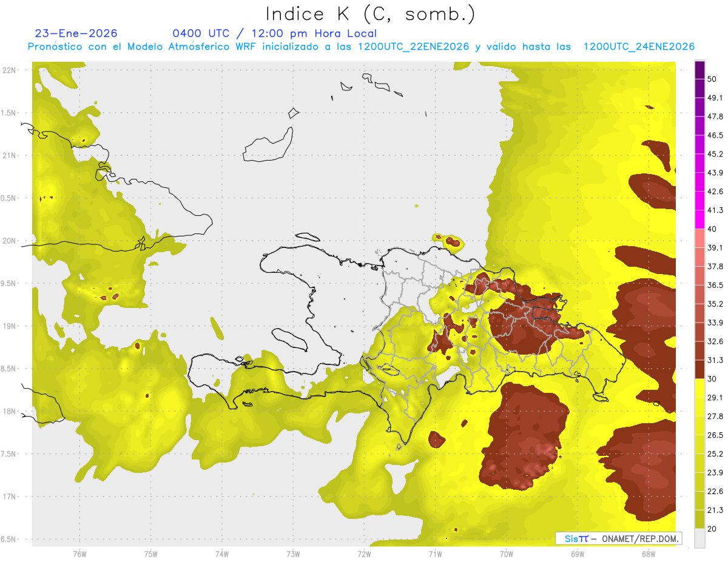This screenshot has width=728, height=562.
Task: Click latitude axis label '20N'
Action: pos(8,241)
